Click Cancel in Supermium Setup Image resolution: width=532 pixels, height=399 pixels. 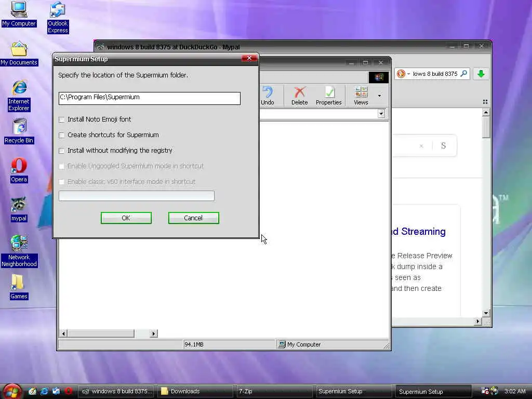[x=193, y=218]
